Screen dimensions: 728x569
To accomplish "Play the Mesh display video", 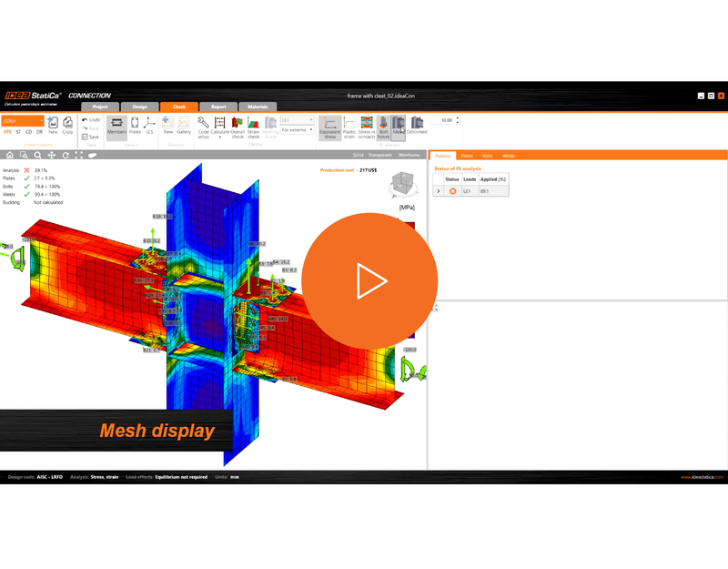I will pos(369,281).
